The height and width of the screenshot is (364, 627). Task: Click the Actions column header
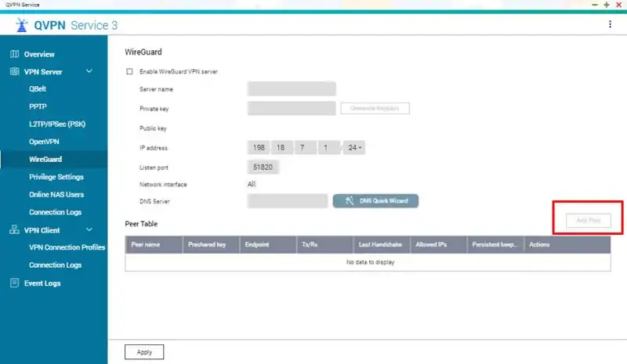click(x=567, y=244)
